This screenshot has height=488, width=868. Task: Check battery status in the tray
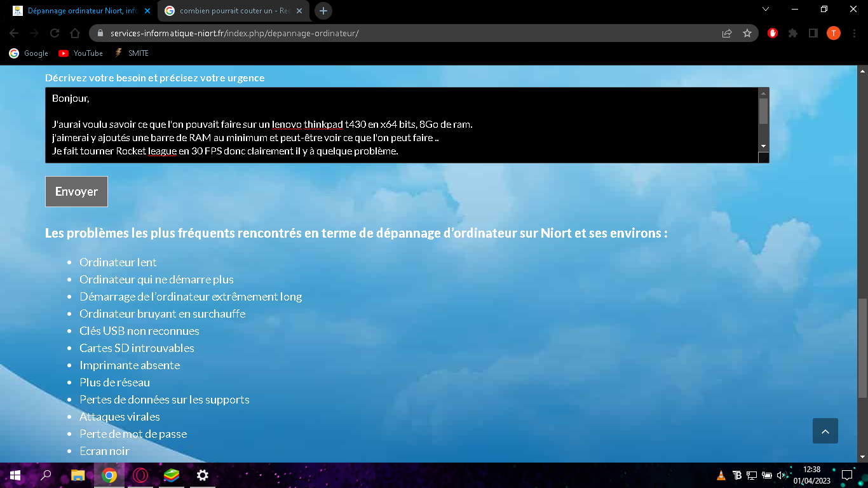coord(767,475)
